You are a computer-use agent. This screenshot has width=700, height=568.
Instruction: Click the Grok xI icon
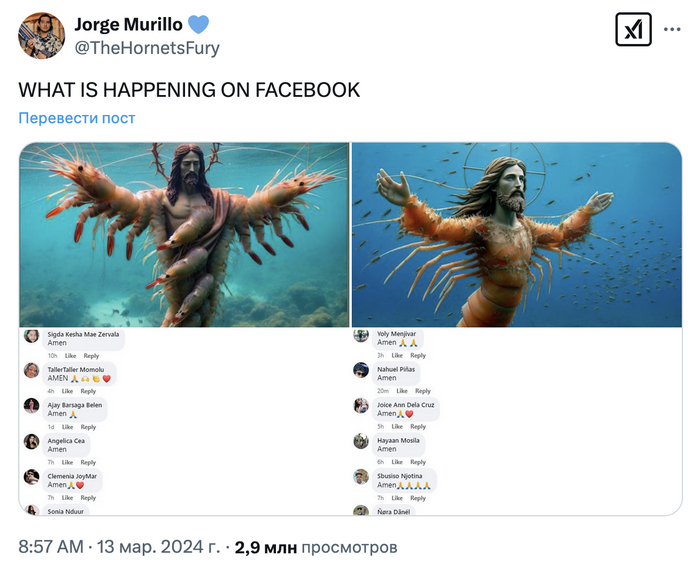[x=633, y=30]
